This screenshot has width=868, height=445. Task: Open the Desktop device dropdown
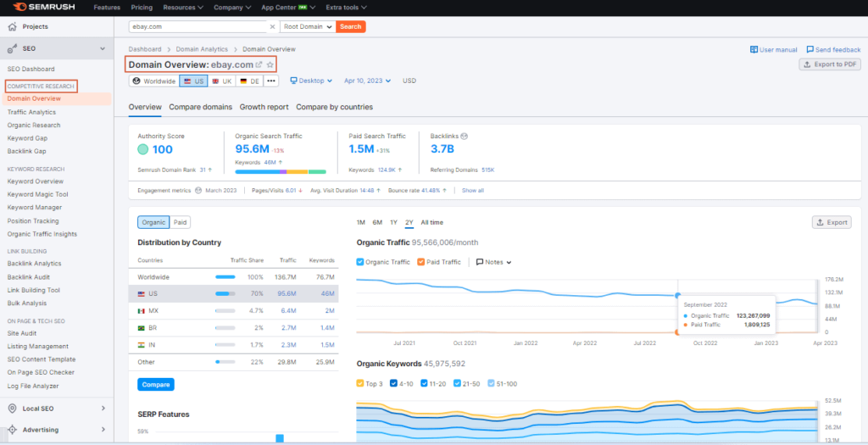coord(311,81)
